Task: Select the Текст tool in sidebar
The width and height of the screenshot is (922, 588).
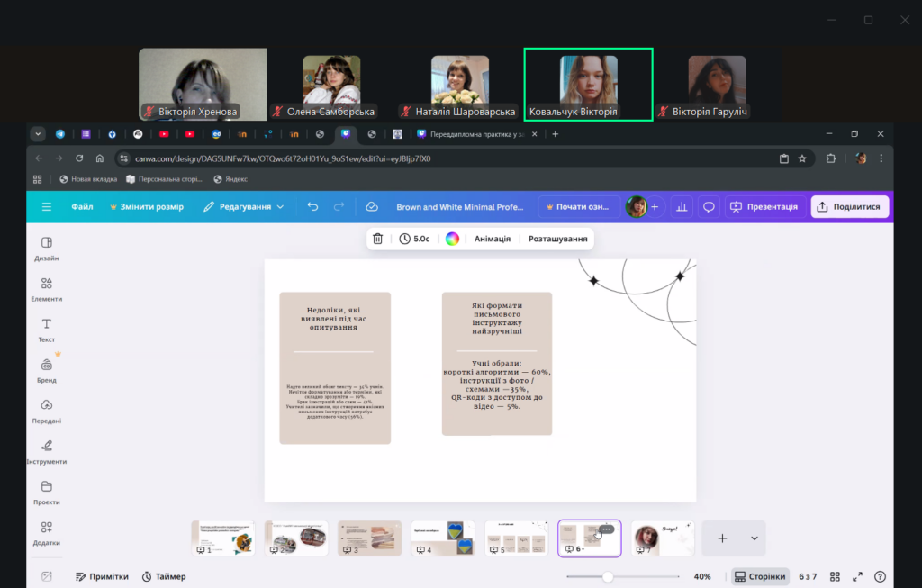Action: coord(47,330)
